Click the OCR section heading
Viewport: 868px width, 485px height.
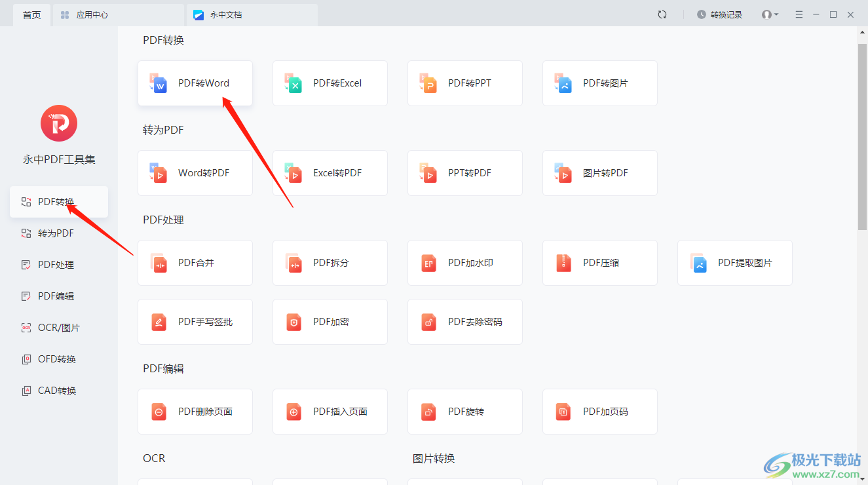click(154, 458)
